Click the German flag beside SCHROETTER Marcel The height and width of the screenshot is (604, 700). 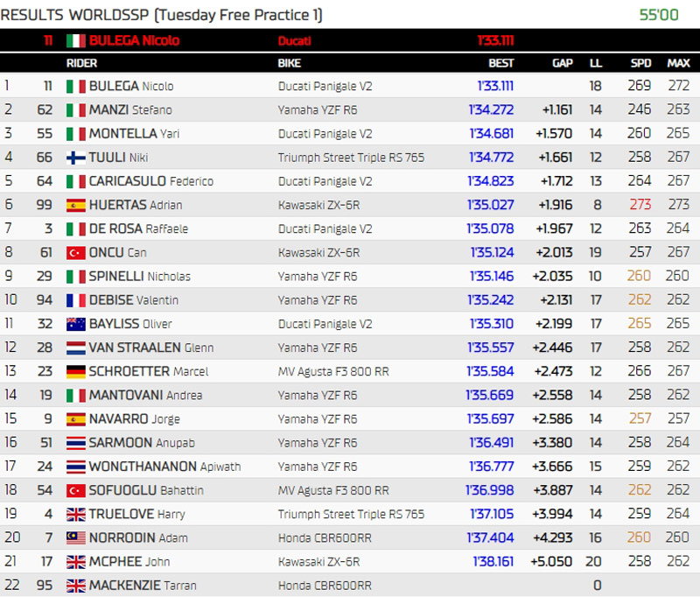click(75, 371)
